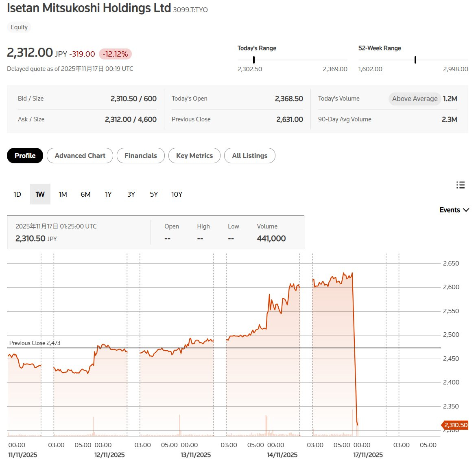The height and width of the screenshot is (459, 476).
Task: Click the Ask / Size value 2,312.00 / 4,600
Action: pyautogui.click(x=131, y=119)
